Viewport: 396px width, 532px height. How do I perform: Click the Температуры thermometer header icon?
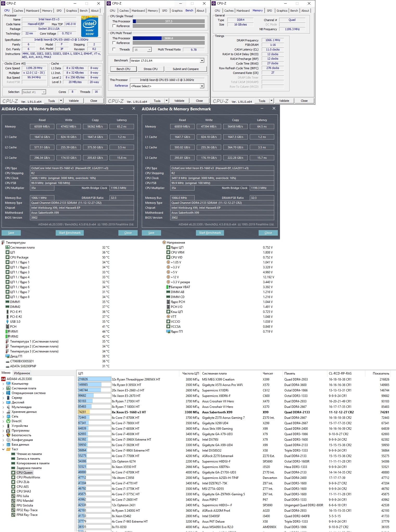point(3,243)
